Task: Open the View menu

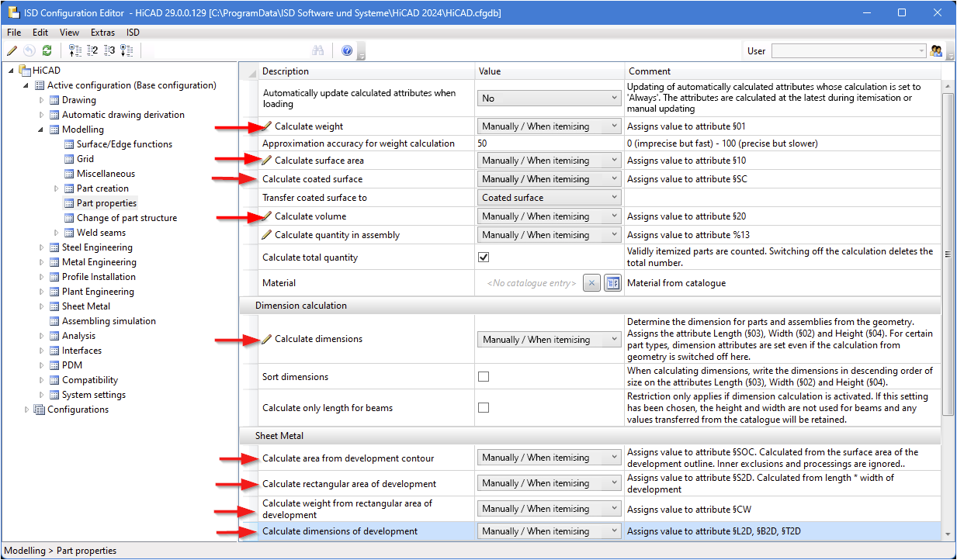Action: pyautogui.click(x=69, y=33)
